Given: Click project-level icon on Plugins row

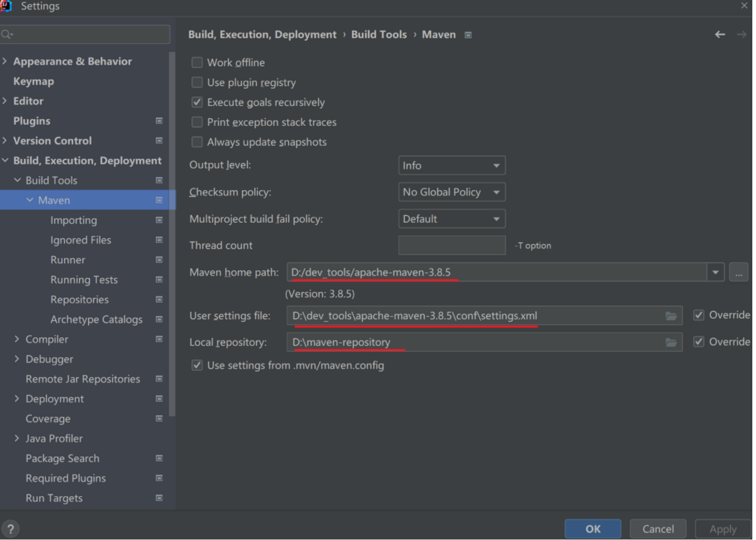Looking at the screenshot, I should tap(159, 121).
